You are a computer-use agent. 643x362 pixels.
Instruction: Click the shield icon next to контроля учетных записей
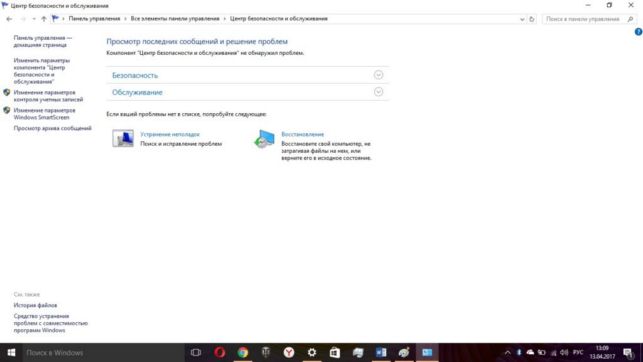(x=7, y=93)
